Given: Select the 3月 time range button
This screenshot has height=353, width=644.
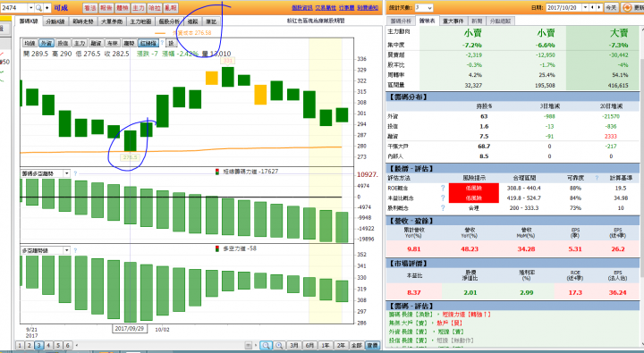Looking at the screenshot, I should tap(293, 346).
